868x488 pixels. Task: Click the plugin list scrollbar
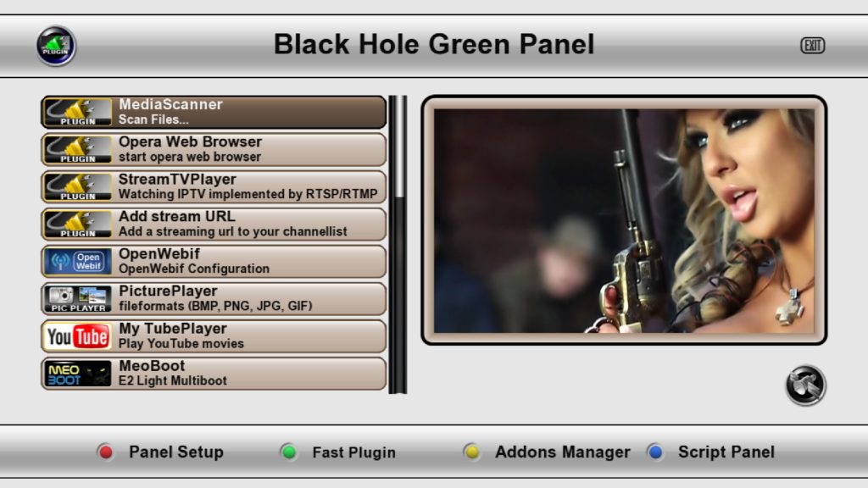pyautogui.click(x=398, y=245)
